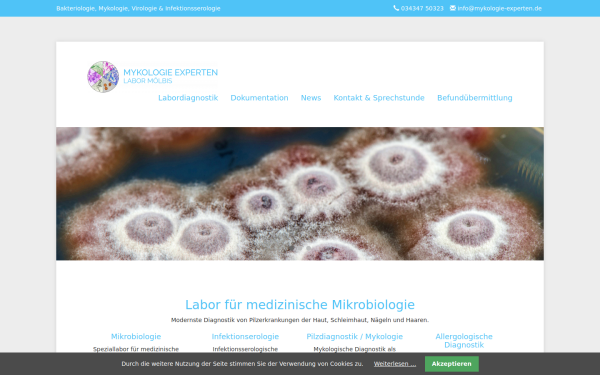This screenshot has width=600, height=375.
Task: Open Allergologische Diagnostik heading
Action: tap(464, 341)
